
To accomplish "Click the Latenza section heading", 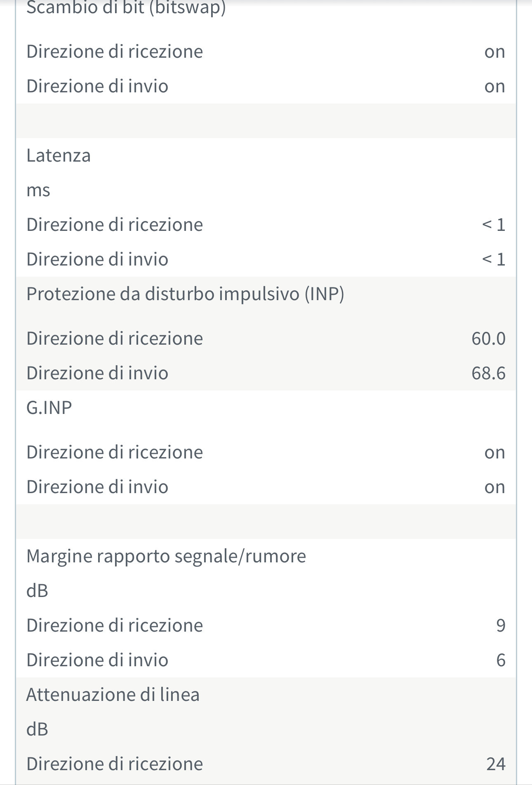I will click(59, 156).
